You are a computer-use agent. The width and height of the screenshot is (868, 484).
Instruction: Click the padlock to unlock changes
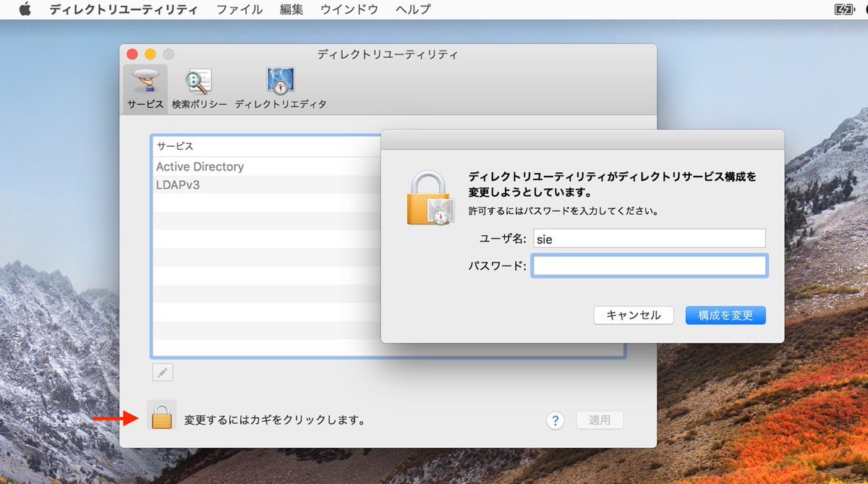pyautogui.click(x=162, y=416)
